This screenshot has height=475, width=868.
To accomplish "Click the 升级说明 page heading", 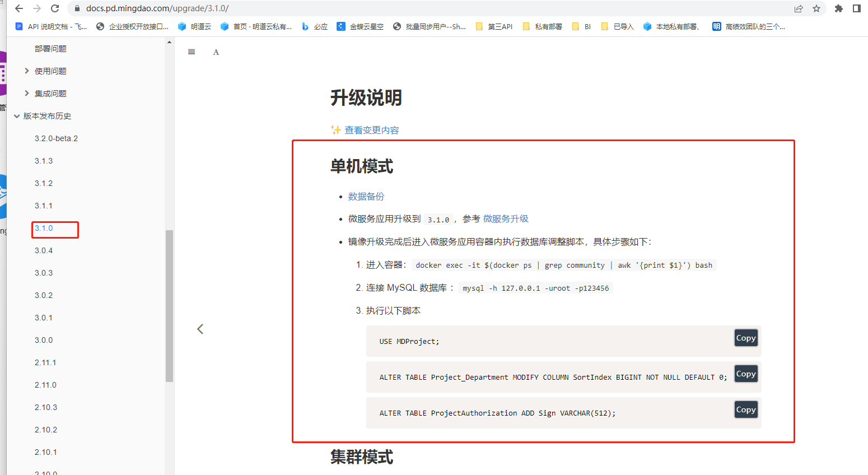I will pyautogui.click(x=366, y=98).
